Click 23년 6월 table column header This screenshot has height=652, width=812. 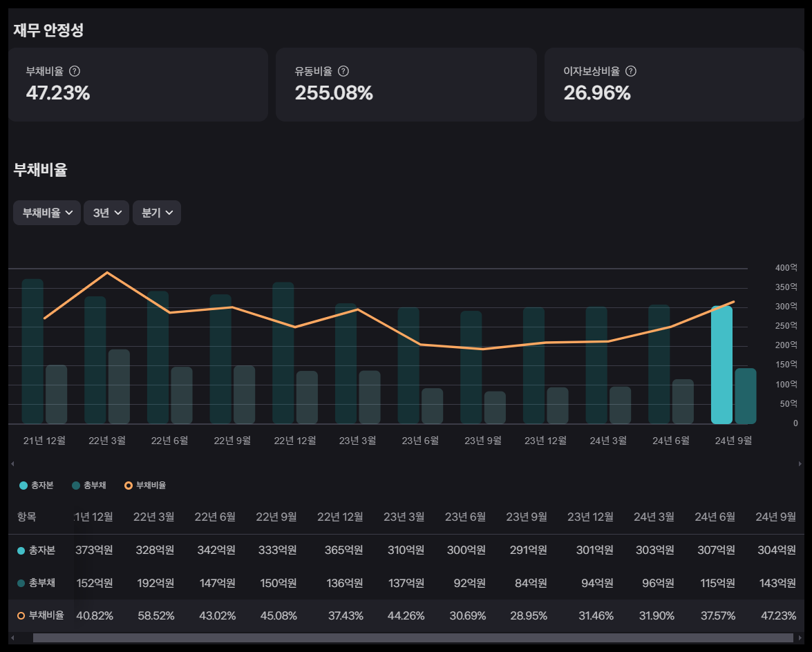click(466, 517)
